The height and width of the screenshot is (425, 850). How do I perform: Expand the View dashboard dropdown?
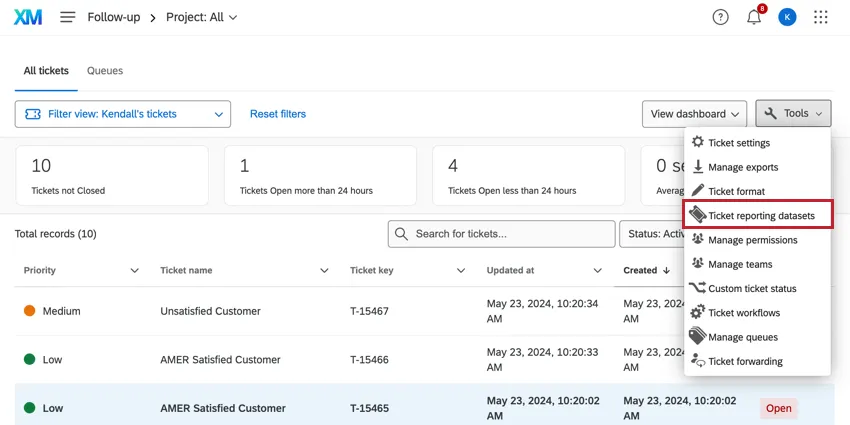pos(695,114)
